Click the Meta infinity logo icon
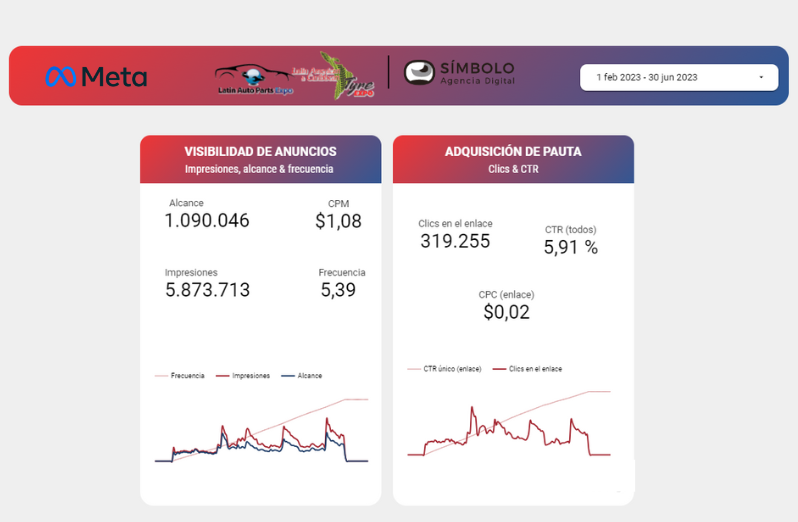This screenshot has width=798, height=522. coord(61,77)
